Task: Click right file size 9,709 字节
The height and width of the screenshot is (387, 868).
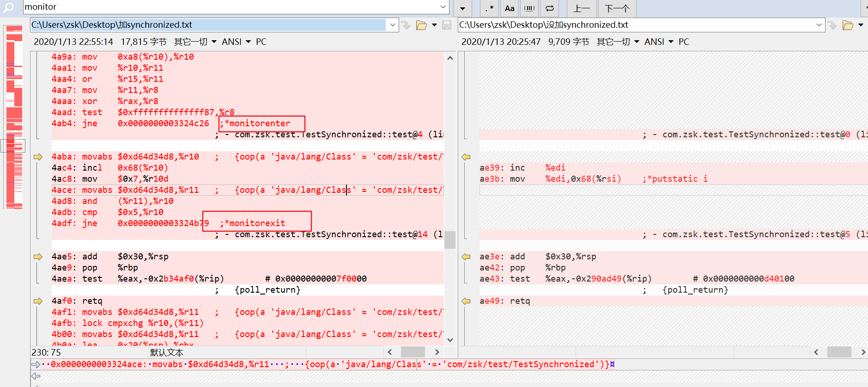Action: pos(569,42)
